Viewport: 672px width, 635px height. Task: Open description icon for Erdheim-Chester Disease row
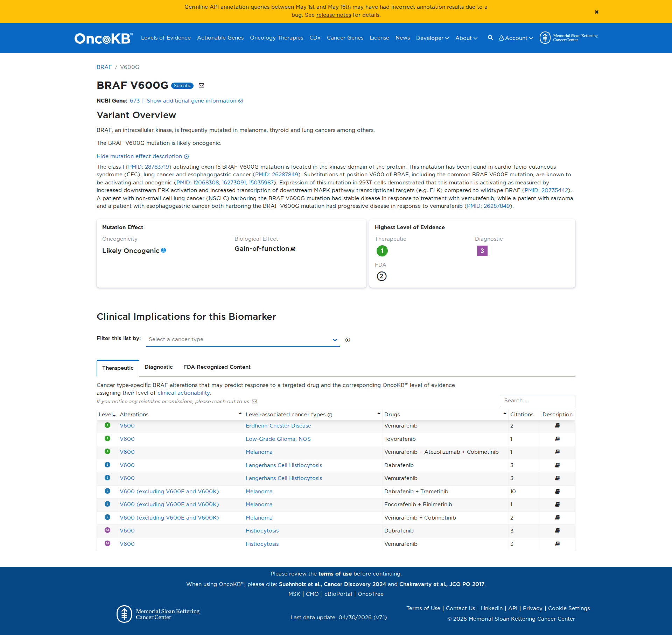558,426
